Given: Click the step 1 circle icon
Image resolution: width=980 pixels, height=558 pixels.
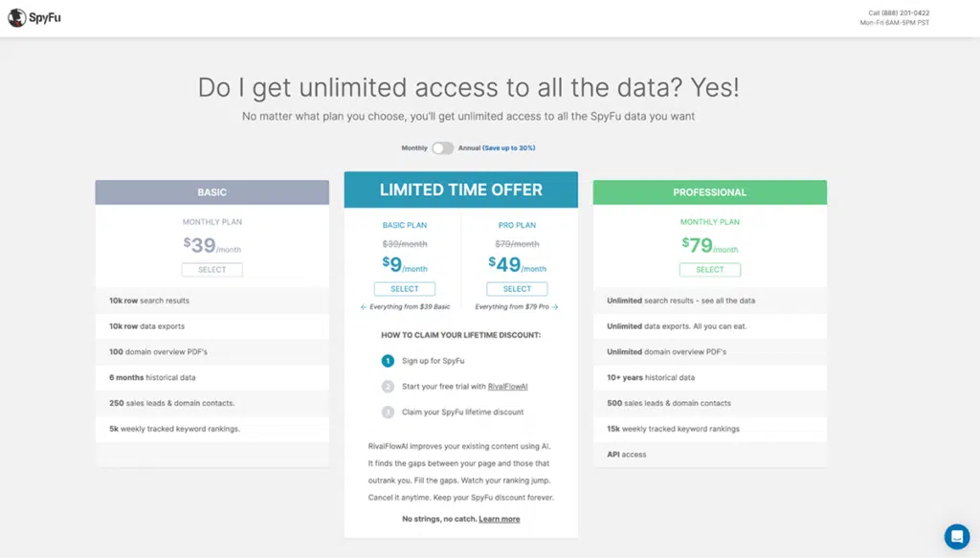Looking at the screenshot, I should [388, 361].
